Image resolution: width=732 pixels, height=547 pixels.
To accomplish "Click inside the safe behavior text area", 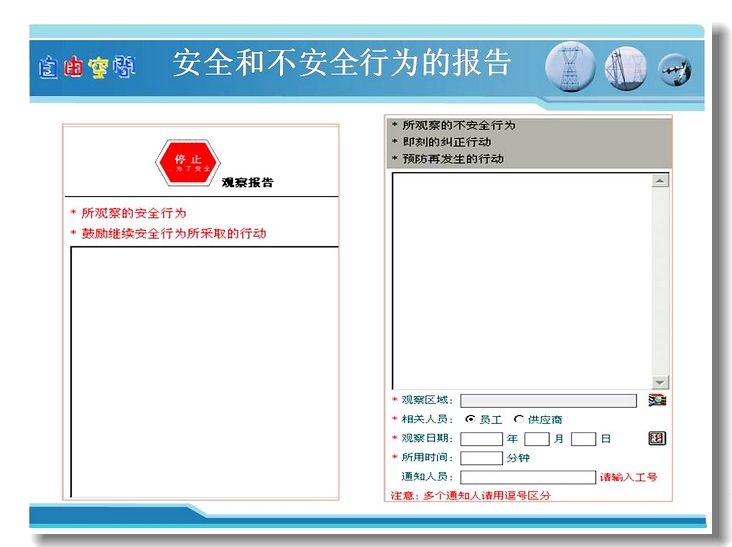I will pos(204,372).
